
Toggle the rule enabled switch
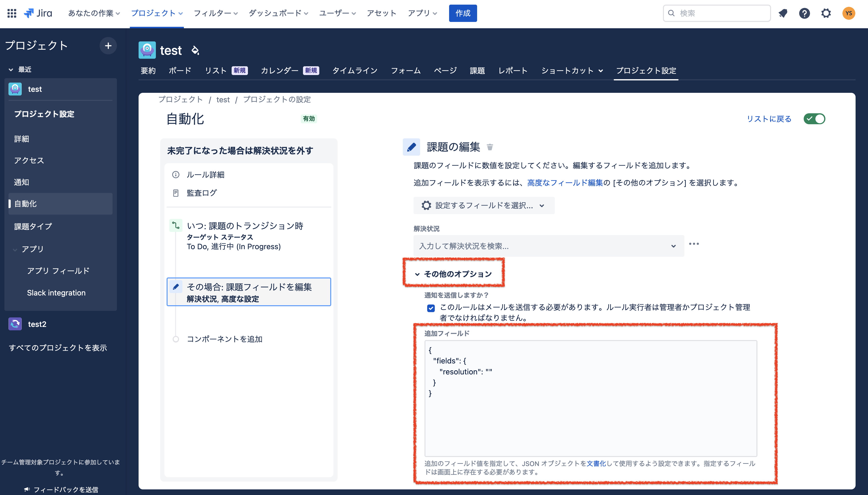point(814,119)
